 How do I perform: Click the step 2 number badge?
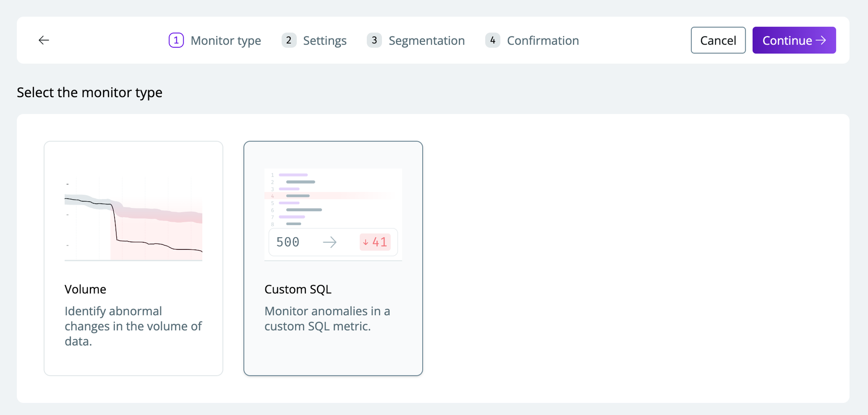(289, 40)
